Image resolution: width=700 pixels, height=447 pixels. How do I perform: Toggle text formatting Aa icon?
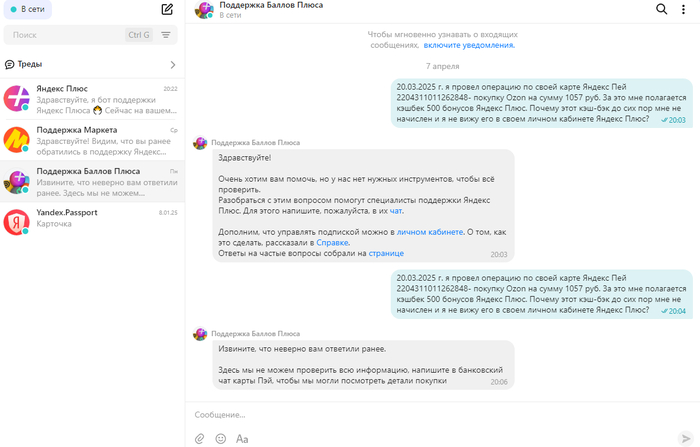pyautogui.click(x=242, y=438)
